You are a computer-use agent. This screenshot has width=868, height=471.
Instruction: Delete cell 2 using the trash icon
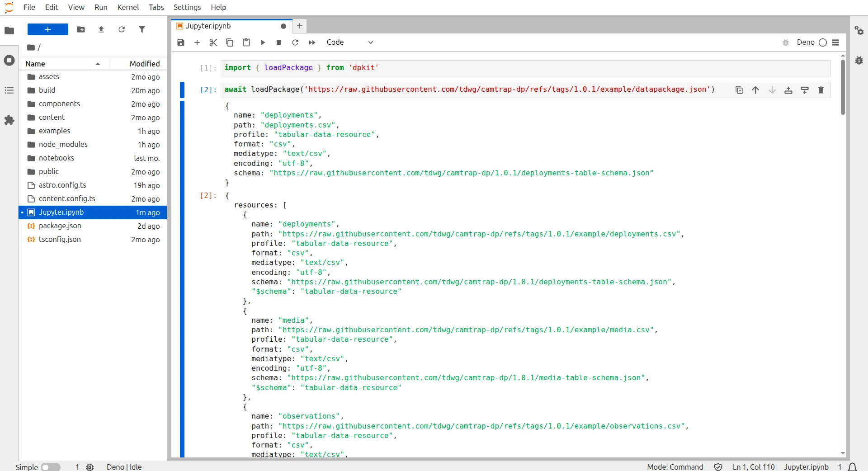pos(821,90)
